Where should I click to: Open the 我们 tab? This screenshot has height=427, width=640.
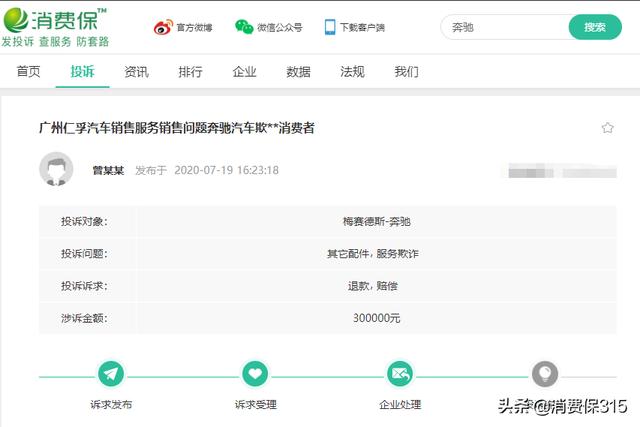[407, 71]
